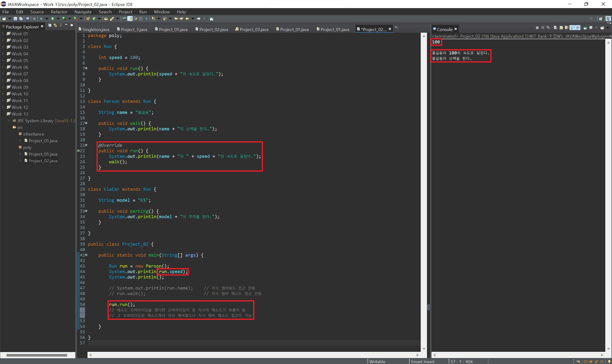Click the Pin Console icon
The height and width of the screenshot is (364, 612).
pos(585,28)
